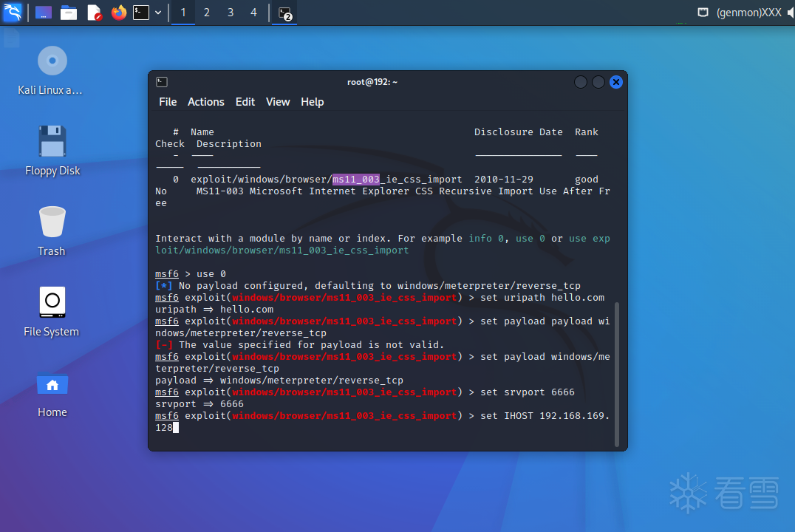Screen dimensions: 795x532
Task: Click the 'good' rank value
Action: 586,179
